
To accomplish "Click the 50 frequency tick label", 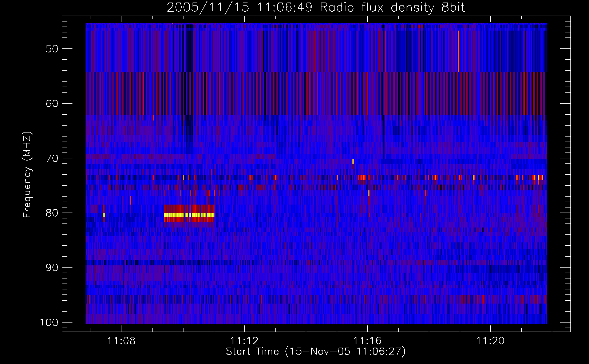I will tap(52, 49).
